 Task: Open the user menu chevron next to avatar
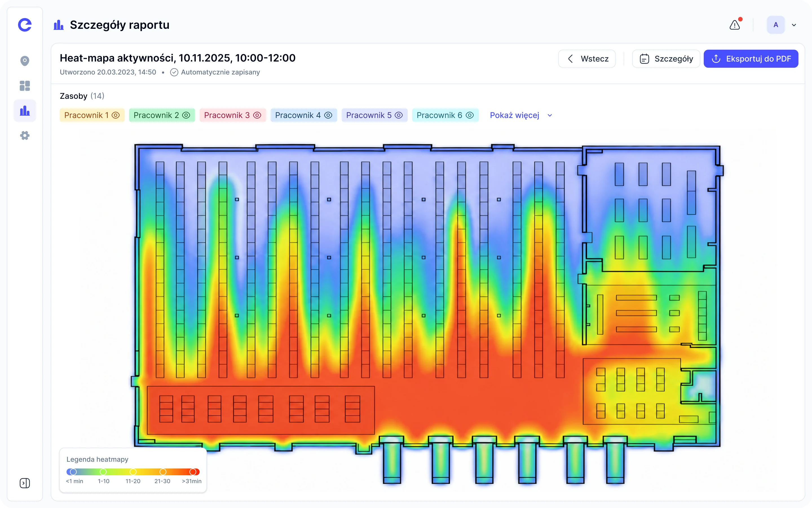[x=794, y=25]
